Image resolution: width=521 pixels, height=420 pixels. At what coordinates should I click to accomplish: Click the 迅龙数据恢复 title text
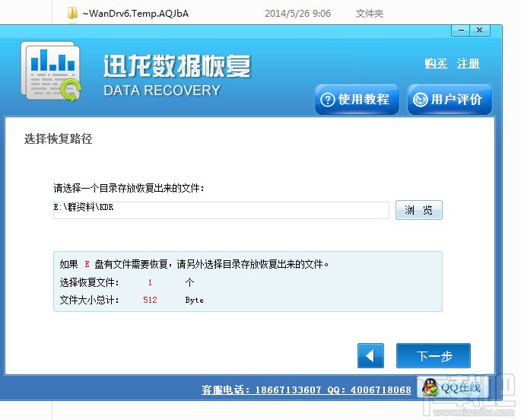click(177, 65)
